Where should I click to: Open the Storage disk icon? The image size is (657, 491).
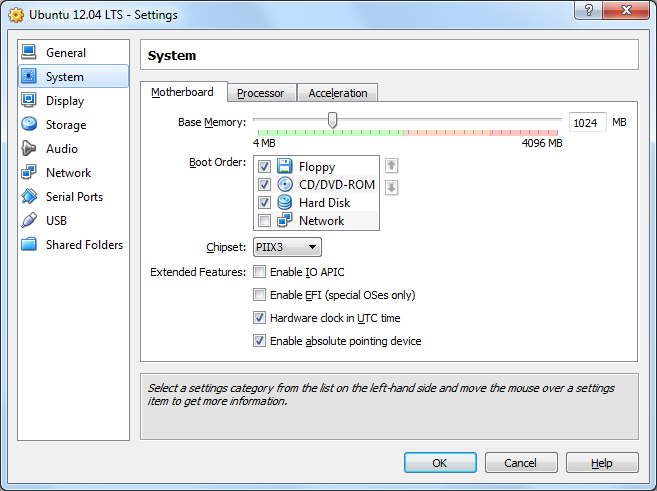click(x=29, y=124)
